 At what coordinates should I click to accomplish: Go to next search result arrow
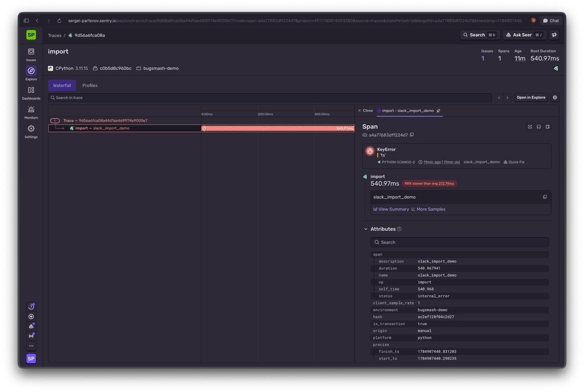click(x=507, y=98)
